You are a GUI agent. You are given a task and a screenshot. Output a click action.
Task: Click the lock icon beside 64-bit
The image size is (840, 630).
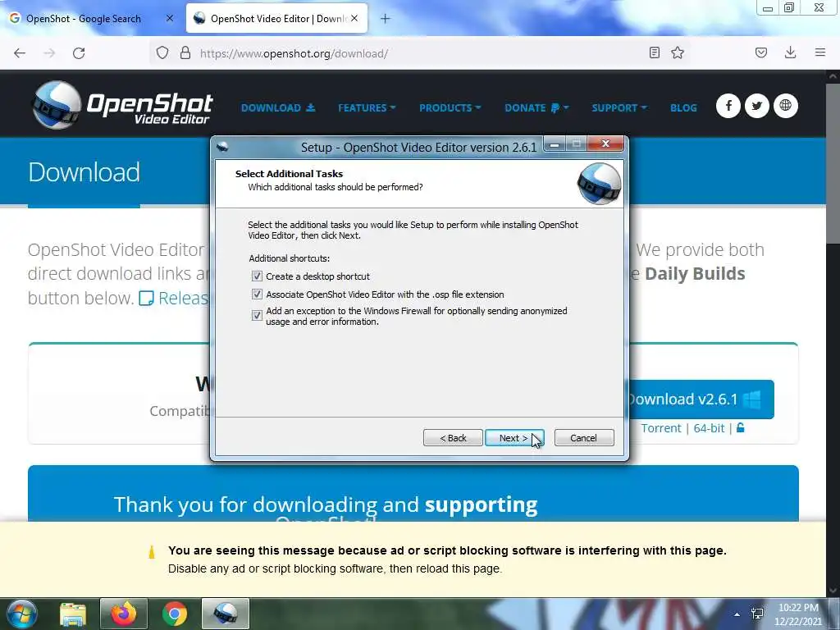click(x=741, y=427)
